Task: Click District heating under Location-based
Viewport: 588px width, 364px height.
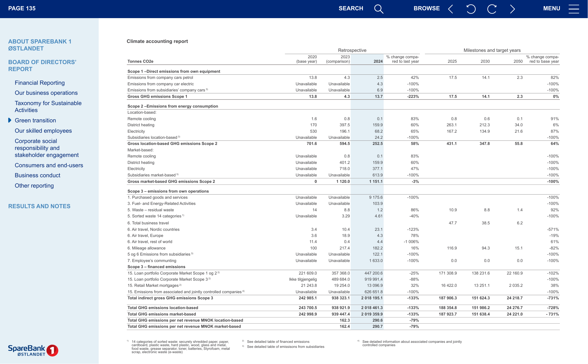Action: (x=141, y=125)
